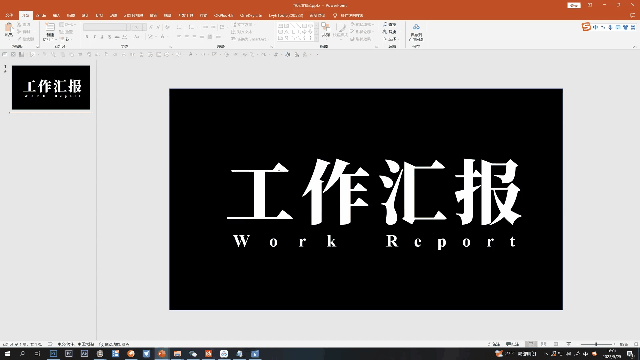Select the Home ribbon tab

tap(25, 15)
